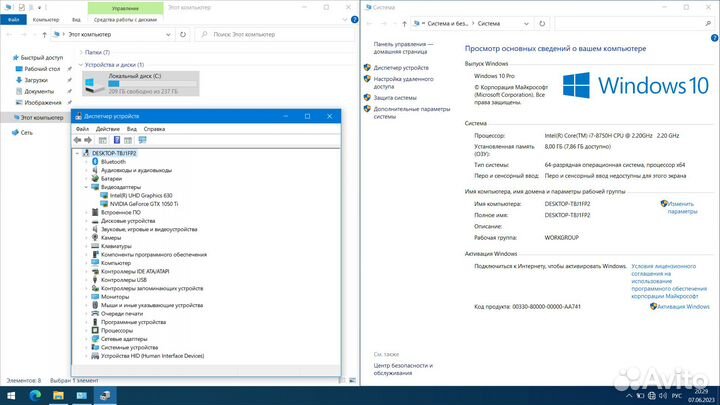Open File Explorer from taskbar
The height and width of the screenshot is (405, 720).
pos(58,395)
